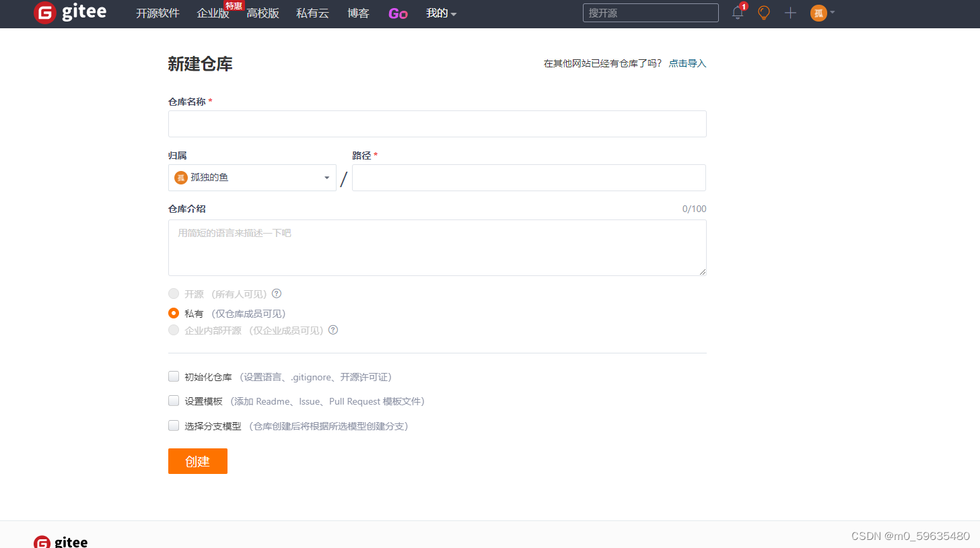Viewport: 980px width, 548px height.
Task: Select the 私有 private radio button
Action: click(x=174, y=313)
